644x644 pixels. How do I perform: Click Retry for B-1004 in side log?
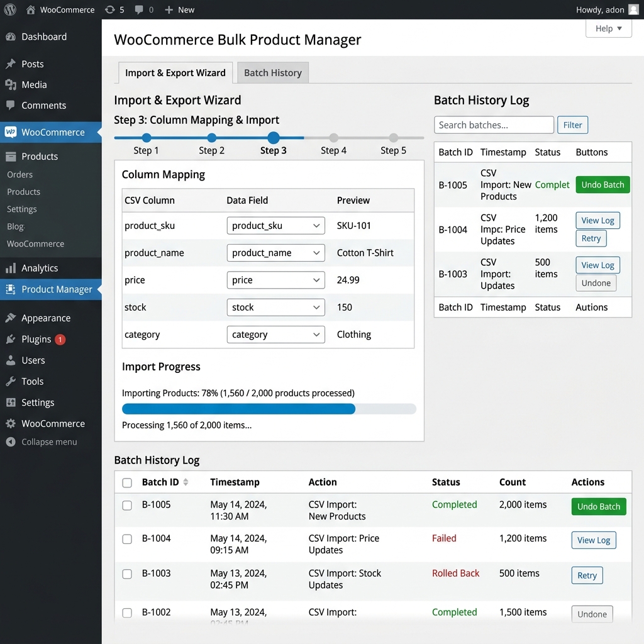point(591,238)
